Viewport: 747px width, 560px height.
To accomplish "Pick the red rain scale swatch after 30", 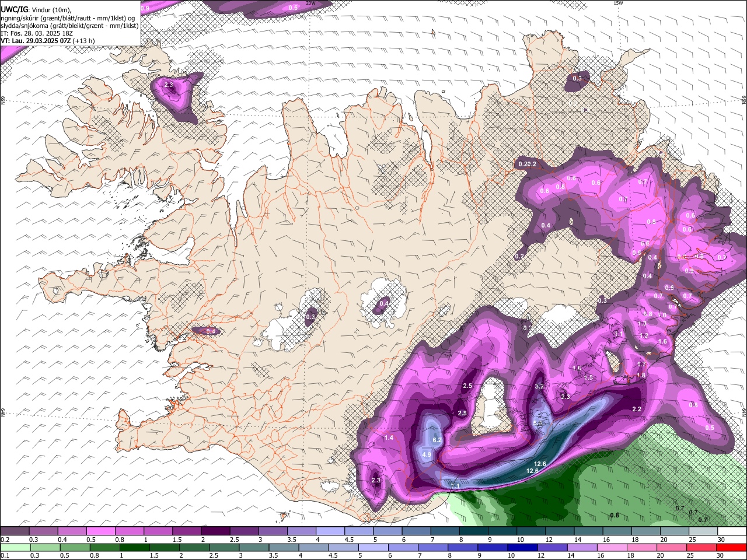I will (732, 547).
